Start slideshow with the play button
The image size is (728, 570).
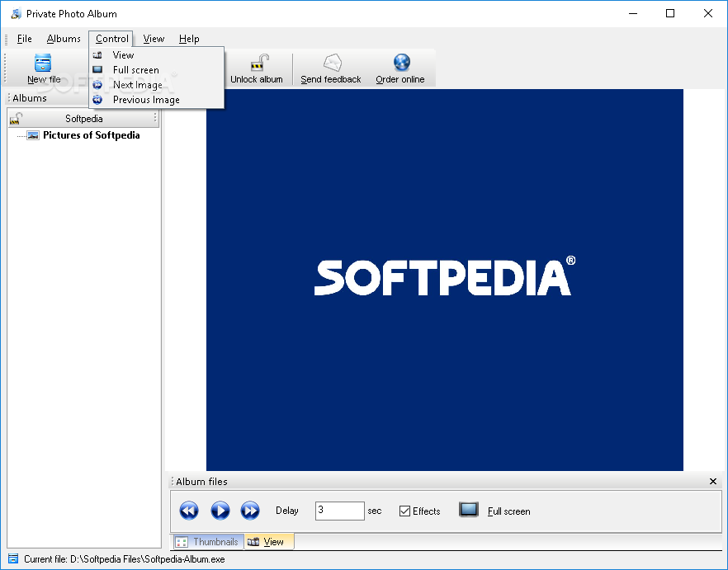[220, 511]
